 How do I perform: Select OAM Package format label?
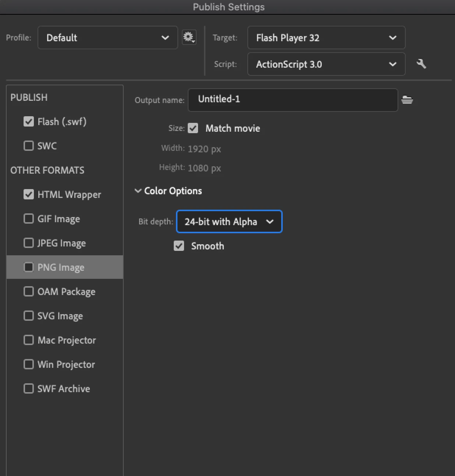tap(66, 292)
